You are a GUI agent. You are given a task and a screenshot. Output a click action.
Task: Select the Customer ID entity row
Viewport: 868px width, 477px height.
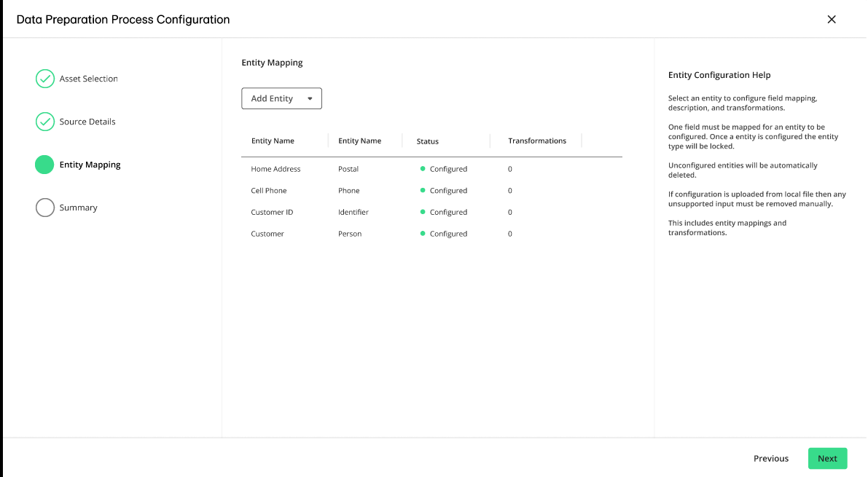coord(272,213)
